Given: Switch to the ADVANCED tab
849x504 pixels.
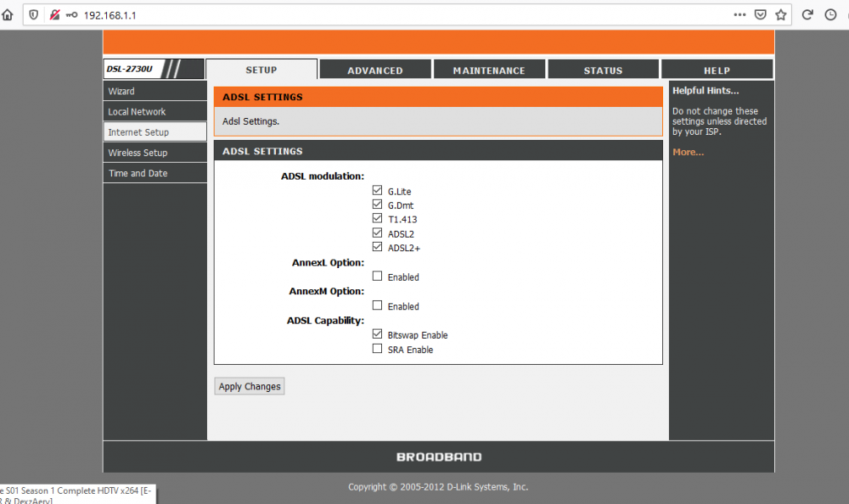Looking at the screenshot, I should point(374,70).
